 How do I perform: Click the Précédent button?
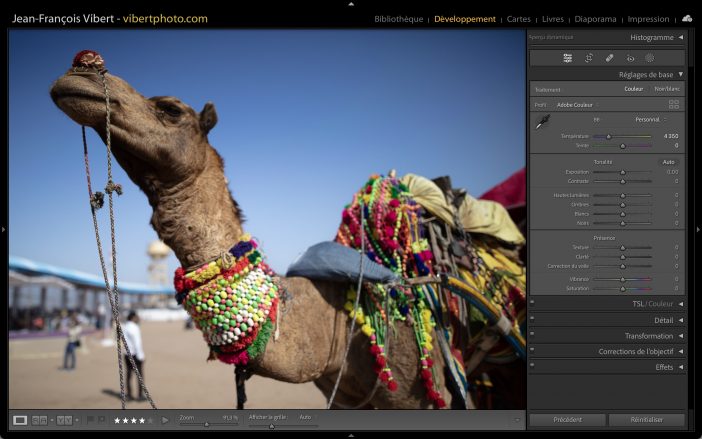(566, 420)
